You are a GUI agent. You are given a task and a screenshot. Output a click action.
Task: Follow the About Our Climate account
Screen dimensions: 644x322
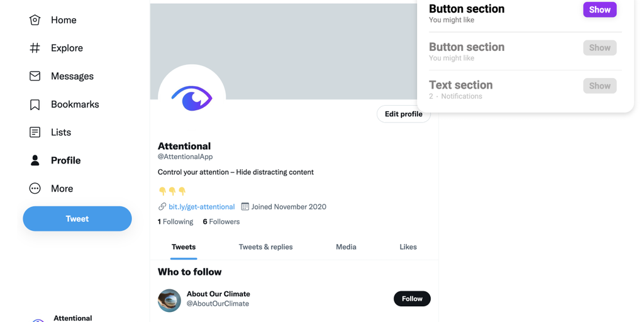coord(412,299)
